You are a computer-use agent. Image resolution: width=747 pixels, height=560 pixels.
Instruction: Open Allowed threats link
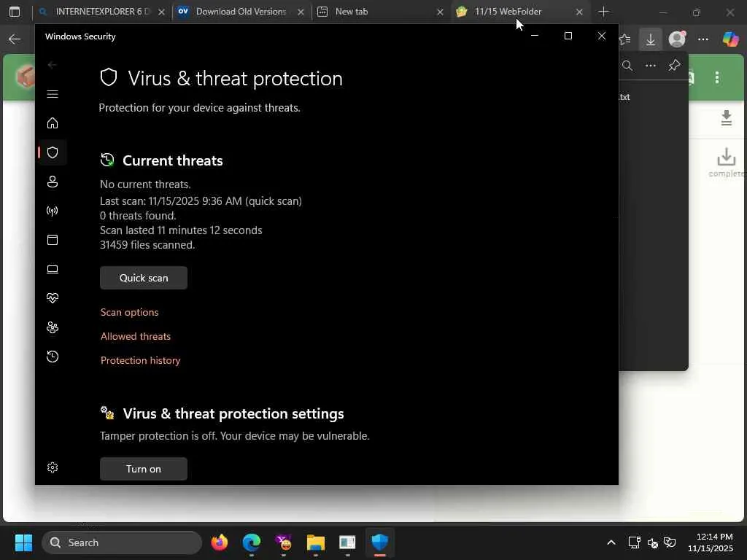(136, 336)
